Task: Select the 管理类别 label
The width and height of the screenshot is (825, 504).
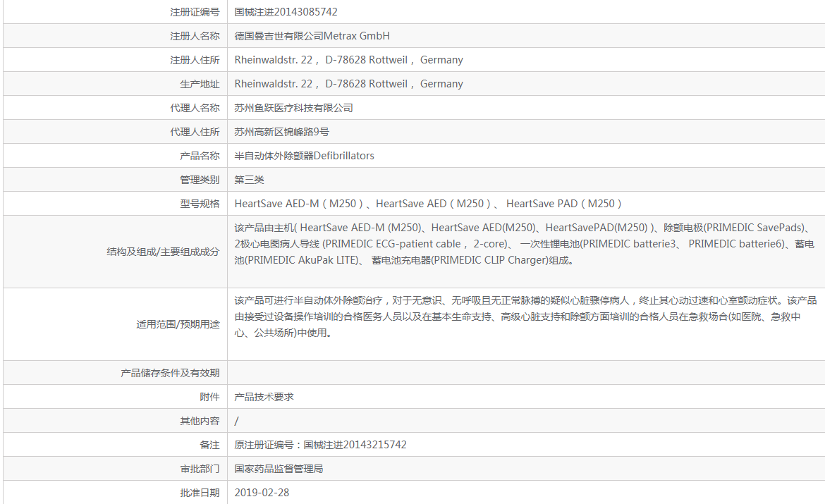Action: click(200, 180)
